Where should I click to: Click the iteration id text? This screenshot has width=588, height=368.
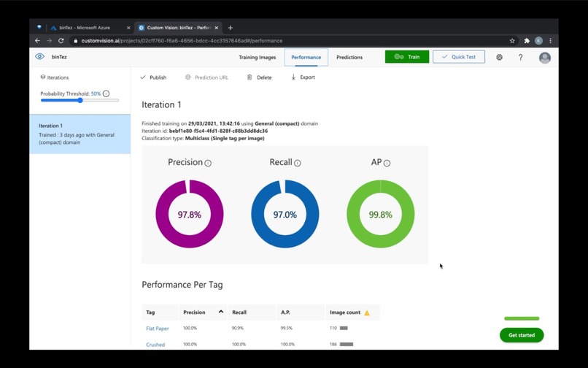coord(205,131)
